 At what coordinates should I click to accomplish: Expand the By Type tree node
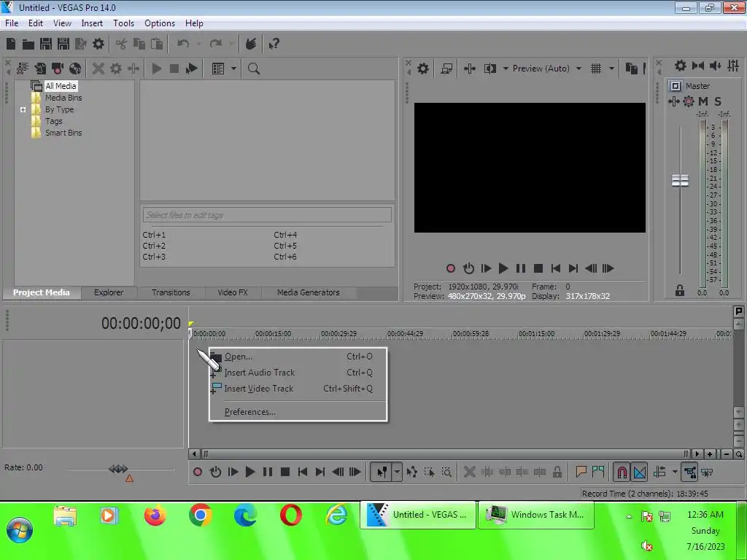23,109
